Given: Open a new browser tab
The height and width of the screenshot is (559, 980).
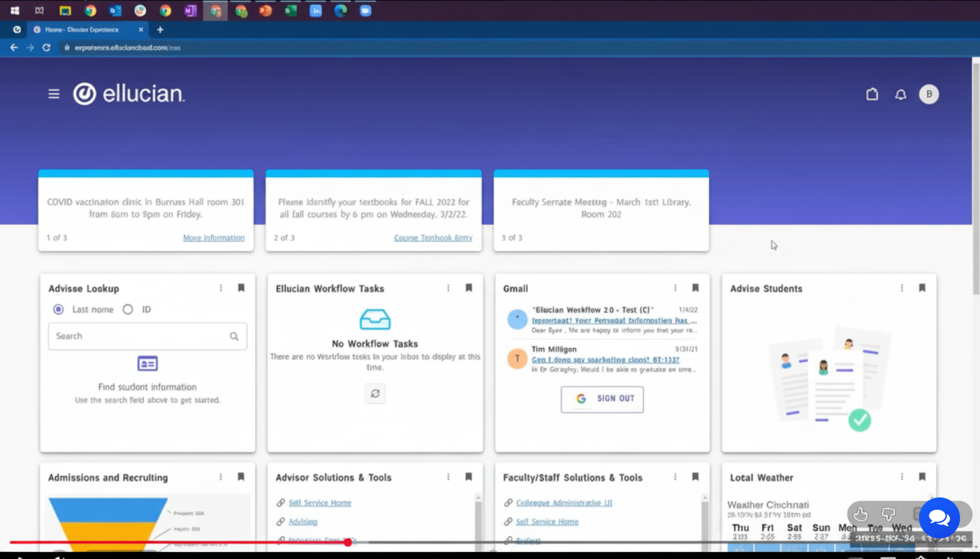Looking at the screenshot, I should click(x=160, y=29).
